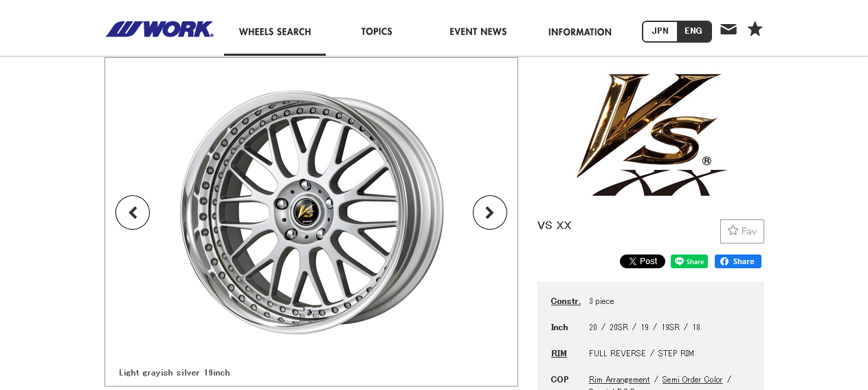
Task: Share this wheel on Facebook
Action: (738, 261)
